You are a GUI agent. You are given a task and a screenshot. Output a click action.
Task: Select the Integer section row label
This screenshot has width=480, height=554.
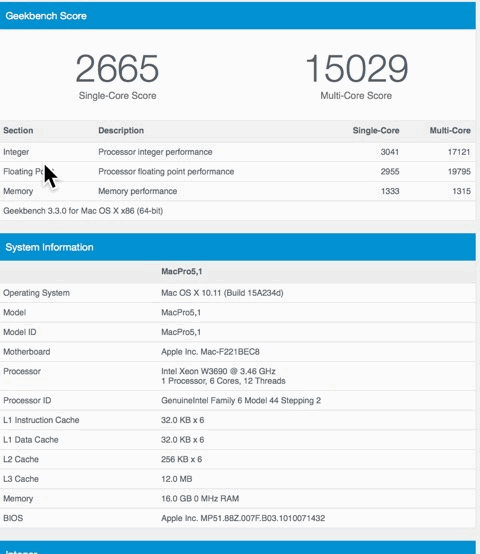pos(16,152)
